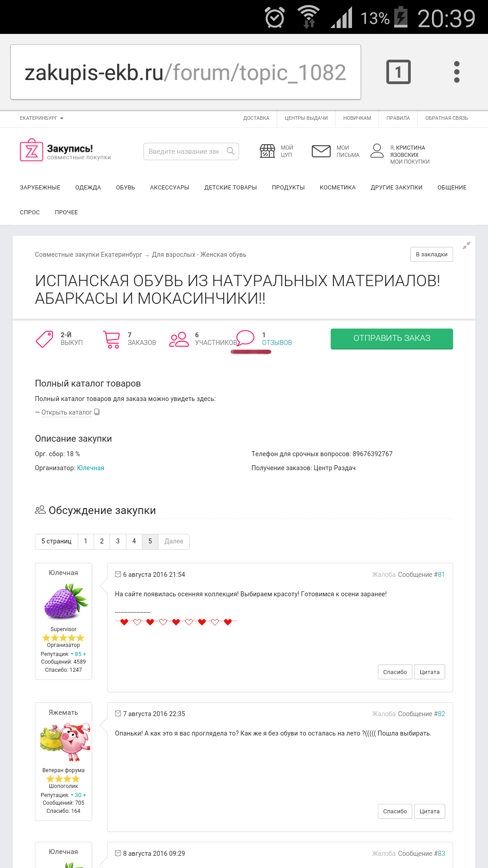
Task: Click the reviews speech bubble icon
Action: point(245,338)
